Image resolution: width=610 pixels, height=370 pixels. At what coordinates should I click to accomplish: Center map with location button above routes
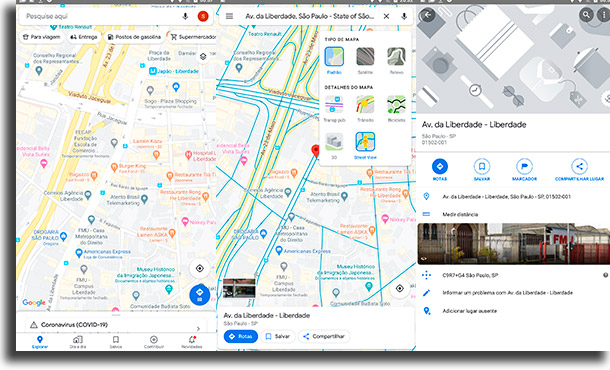point(200,268)
